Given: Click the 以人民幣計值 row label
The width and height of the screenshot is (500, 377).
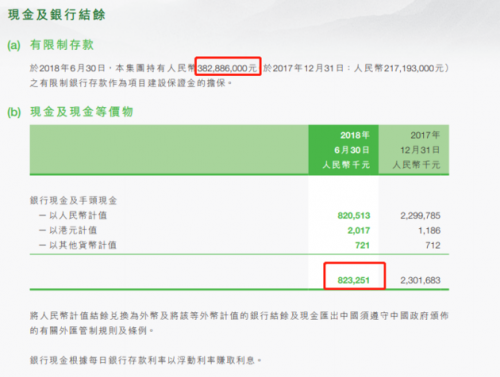Looking at the screenshot, I should 73,215.
